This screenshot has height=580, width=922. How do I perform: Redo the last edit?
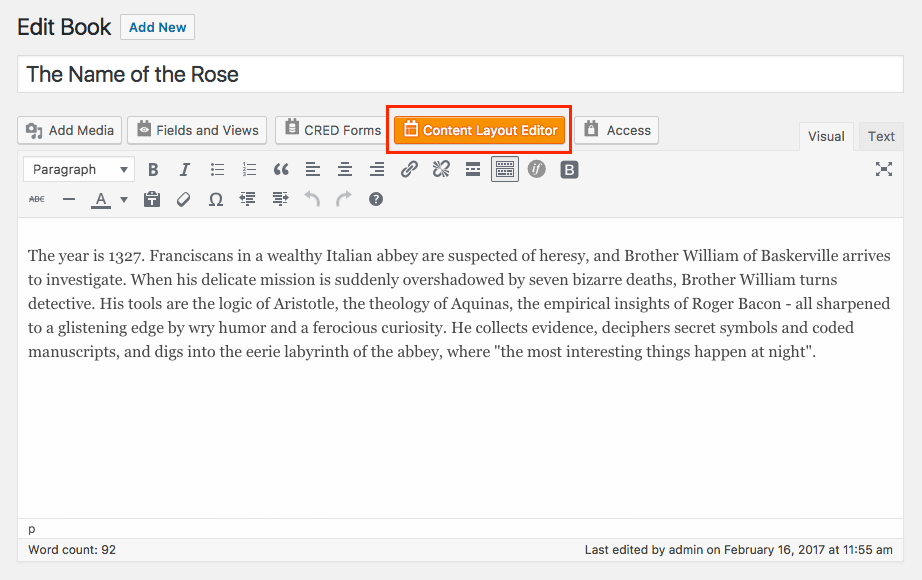344,199
